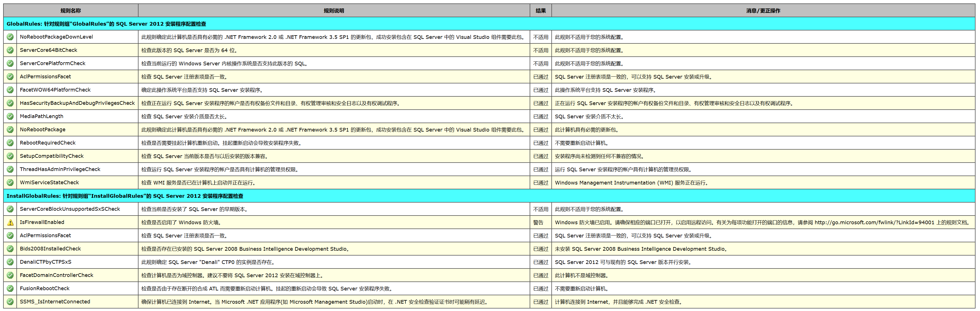Click the 结果 column header
This screenshot has height=311, width=980.
[x=541, y=11]
